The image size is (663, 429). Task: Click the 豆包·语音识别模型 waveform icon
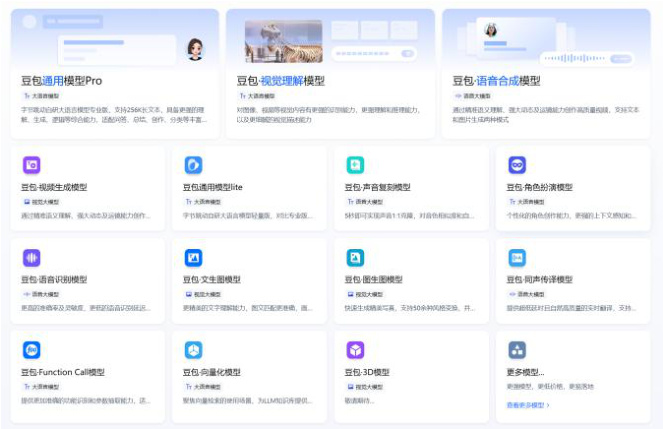(31, 257)
